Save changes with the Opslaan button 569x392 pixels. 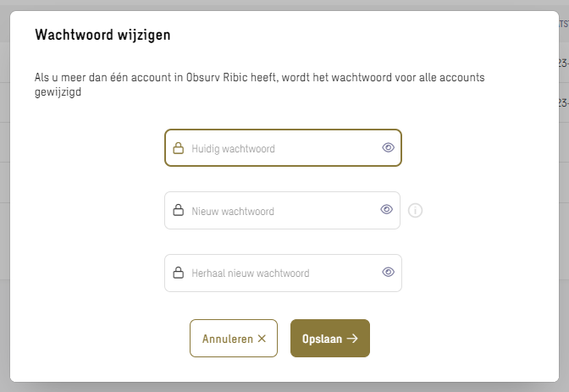coord(330,339)
